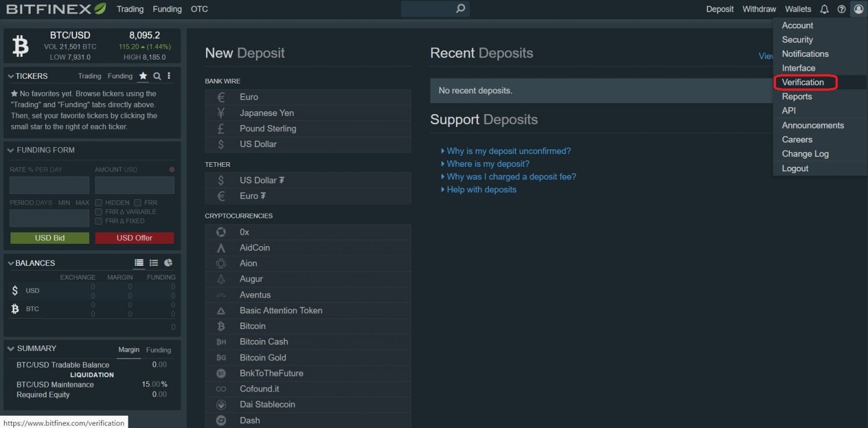The image size is (868, 428).
Task: Click the Euro symbol icon under Bank Wire
Action: (221, 97)
